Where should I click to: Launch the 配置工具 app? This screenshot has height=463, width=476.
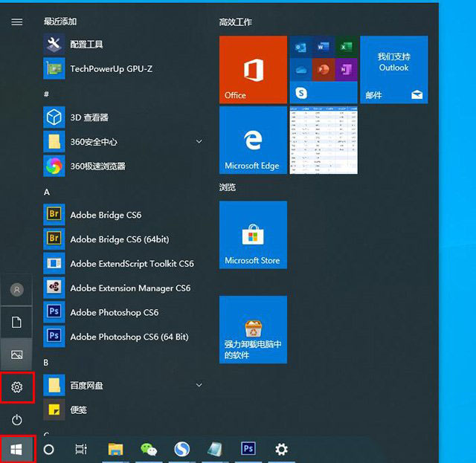coord(121,45)
